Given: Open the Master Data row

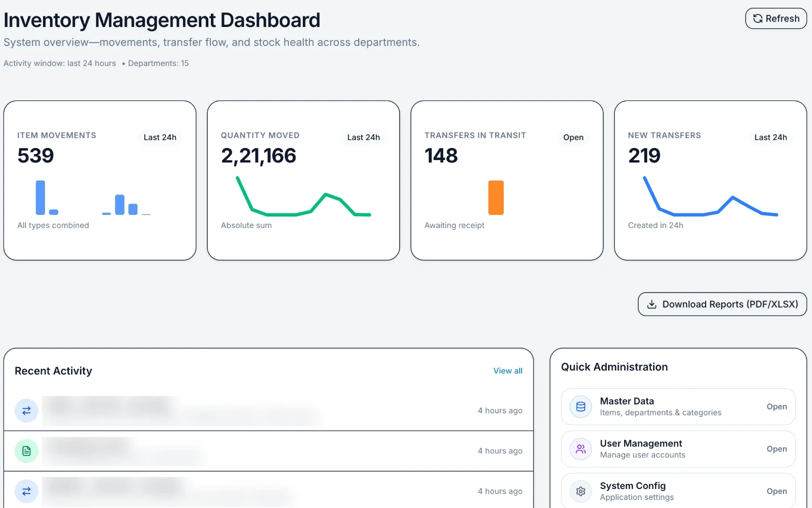Looking at the screenshot, I should (x=678, y=406).
